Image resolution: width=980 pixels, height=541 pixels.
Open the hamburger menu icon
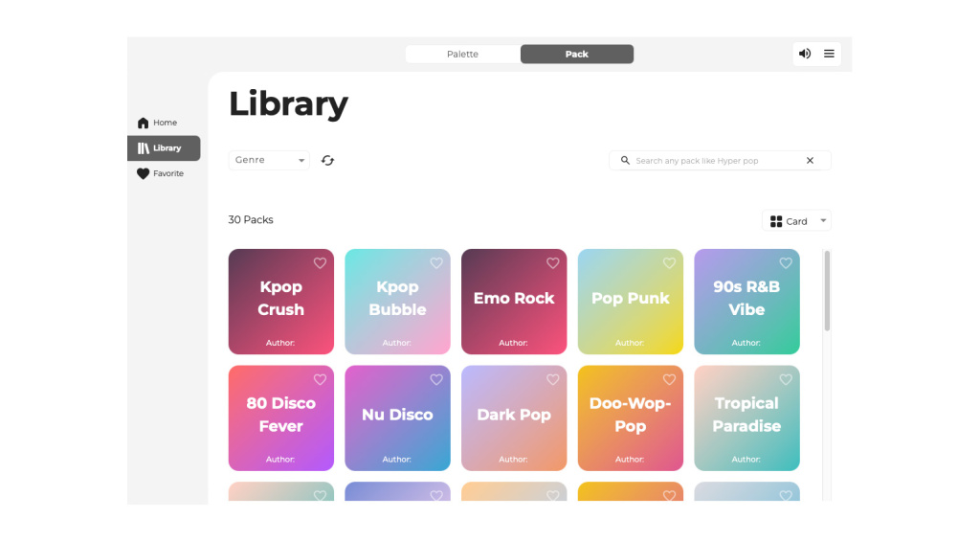click(x=830, y=54)
